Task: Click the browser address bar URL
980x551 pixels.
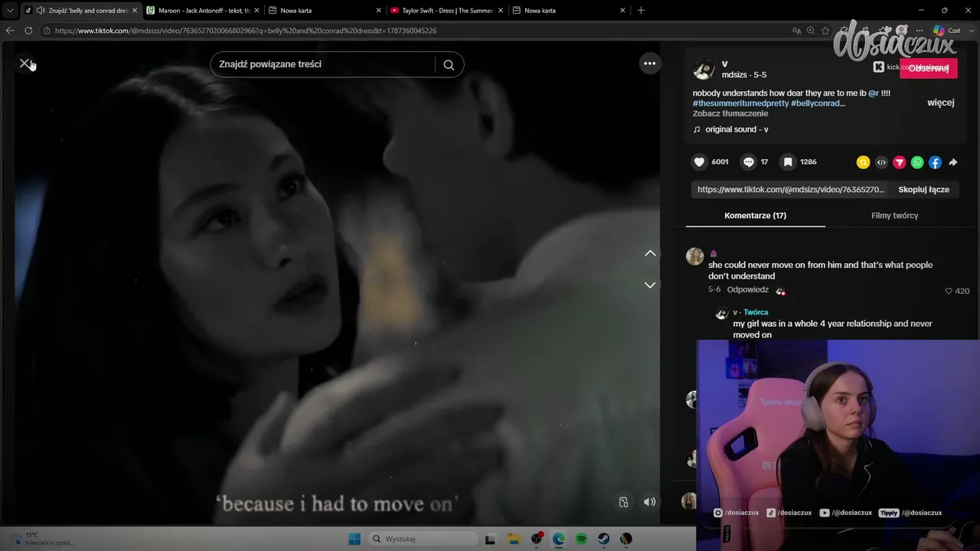Action: point(246,31)
